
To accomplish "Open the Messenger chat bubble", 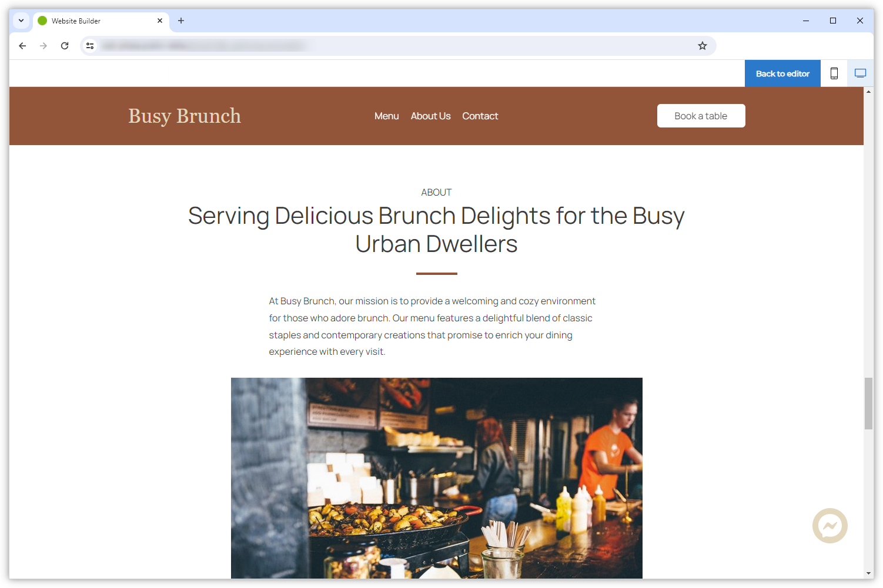I will [x=830, y=526].
